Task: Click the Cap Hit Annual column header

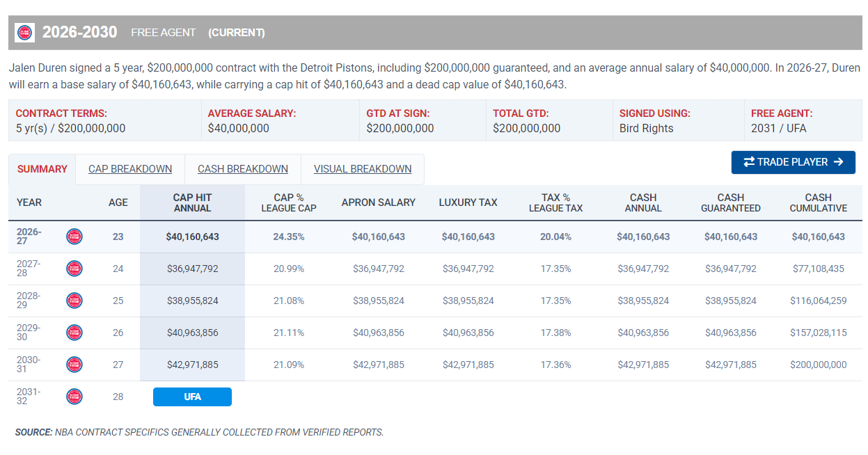Action: pos(192,202)
